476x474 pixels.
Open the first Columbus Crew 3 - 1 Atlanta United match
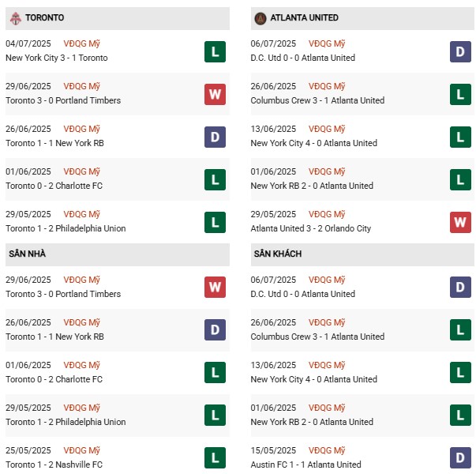pos(317,100)
